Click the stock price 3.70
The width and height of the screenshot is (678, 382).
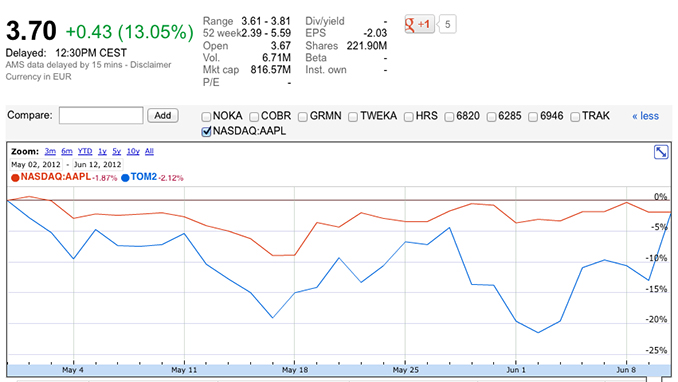coord(31,31)
